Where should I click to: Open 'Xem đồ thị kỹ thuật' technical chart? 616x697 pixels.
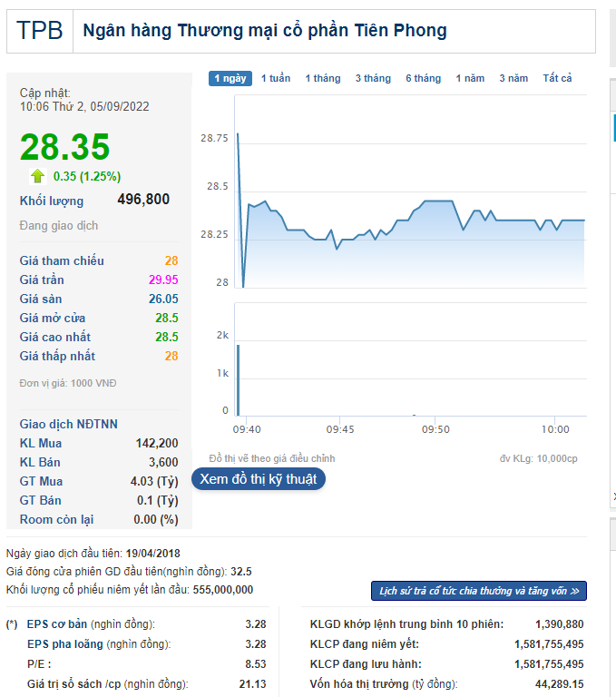pyautogui.click(x=258, y=479)
